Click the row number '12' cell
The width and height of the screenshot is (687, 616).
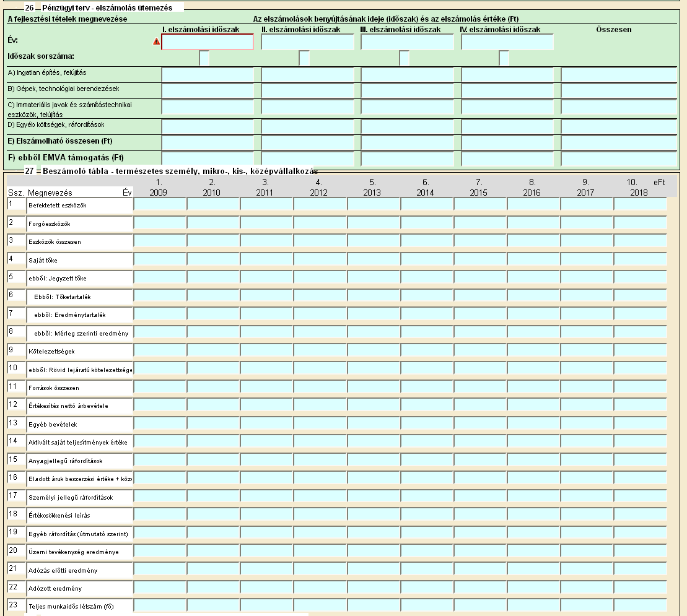click(17, 405)
